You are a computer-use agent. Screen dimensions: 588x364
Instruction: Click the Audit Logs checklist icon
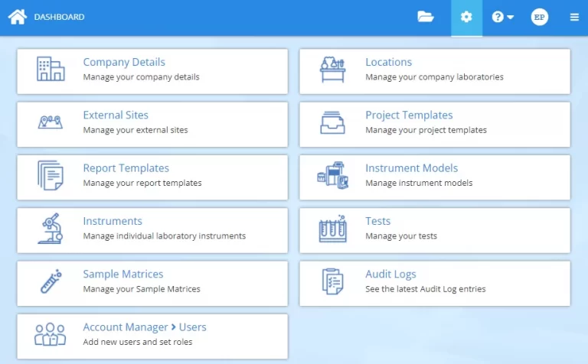point(332,281)
